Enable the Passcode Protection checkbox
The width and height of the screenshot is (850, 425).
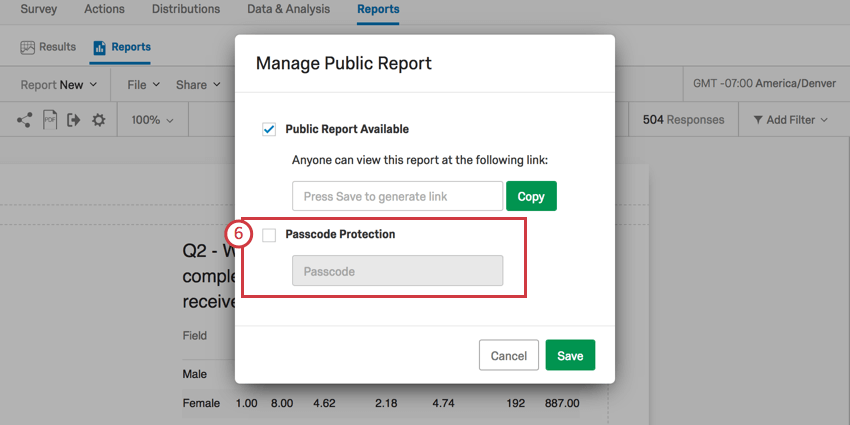click(x=269, y=235)
